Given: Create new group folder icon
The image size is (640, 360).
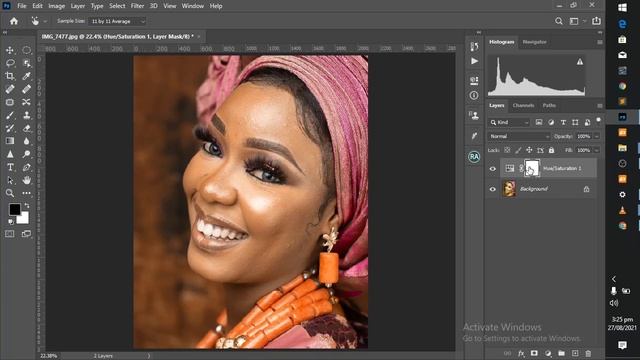Looking at the screenshot, I should point(562,353).
